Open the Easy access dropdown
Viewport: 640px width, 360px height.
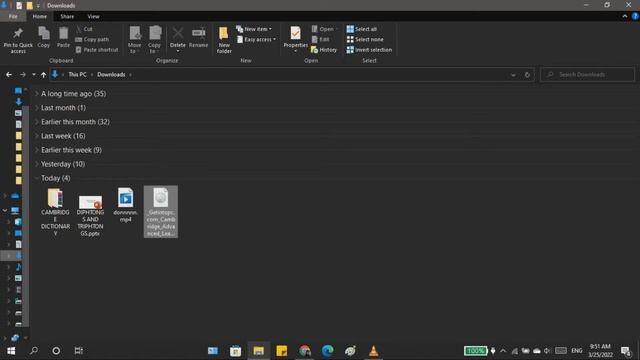(256, 40)
